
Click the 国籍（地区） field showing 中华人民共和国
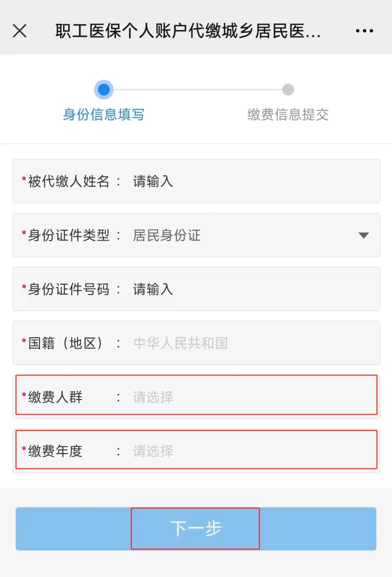(x=180, y=343)
